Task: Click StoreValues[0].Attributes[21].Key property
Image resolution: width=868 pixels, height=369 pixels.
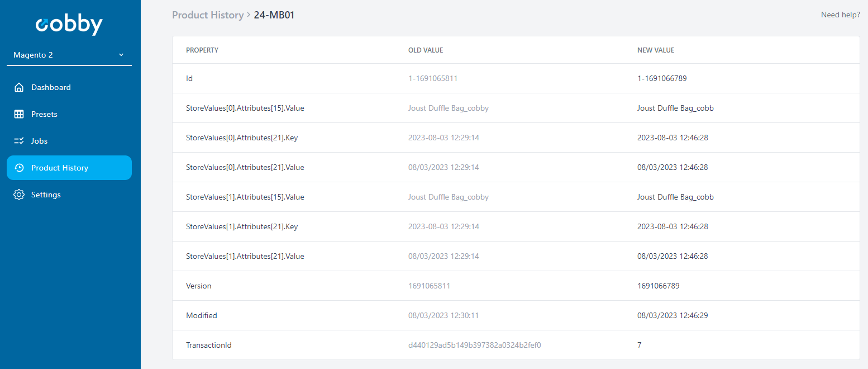Action: click(x=242, y=138)
